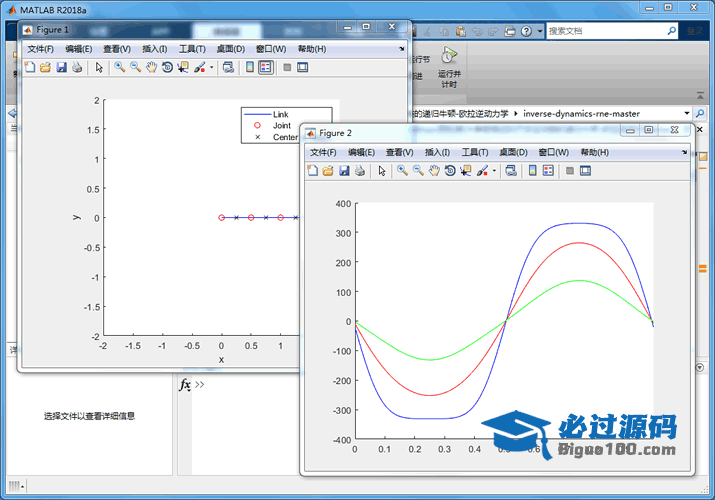Open 帮助(H) menu in Figure 1
This screenshot has width=715, height=500.
pyautogui.click(x=312, y=49)
